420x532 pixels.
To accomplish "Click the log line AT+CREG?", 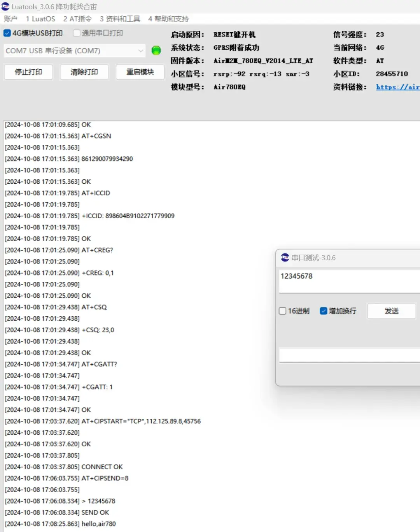I will 97,250.
